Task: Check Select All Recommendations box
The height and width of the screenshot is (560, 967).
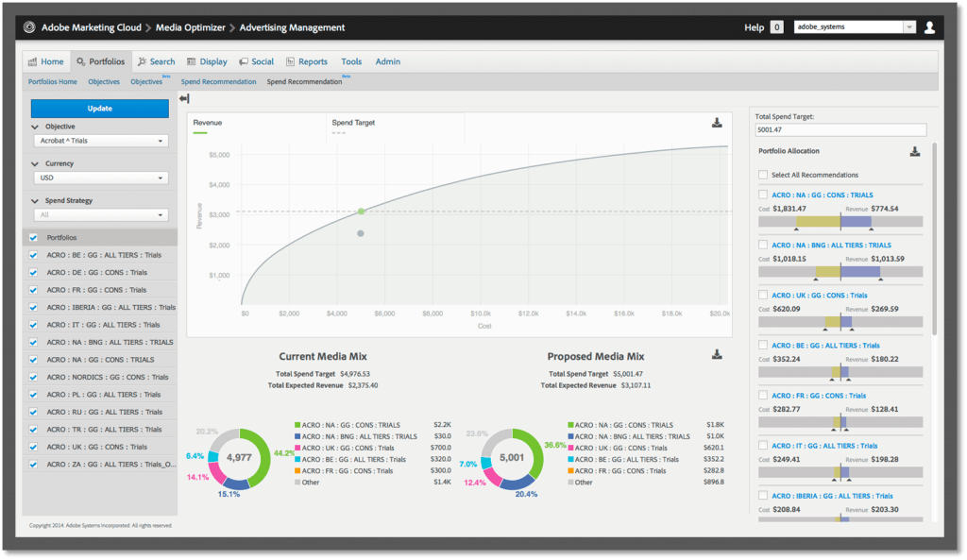Action: click(763, 175)
